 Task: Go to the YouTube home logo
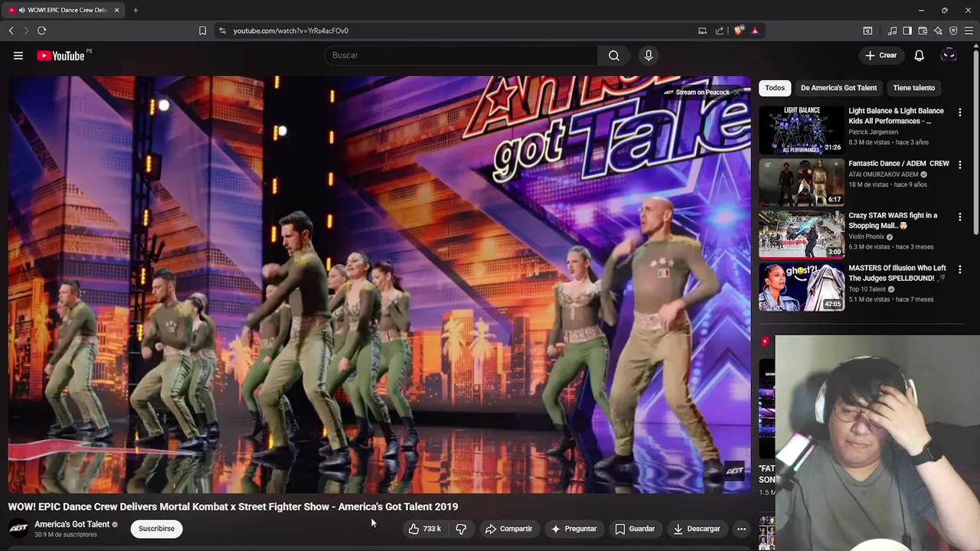point(60,55)
